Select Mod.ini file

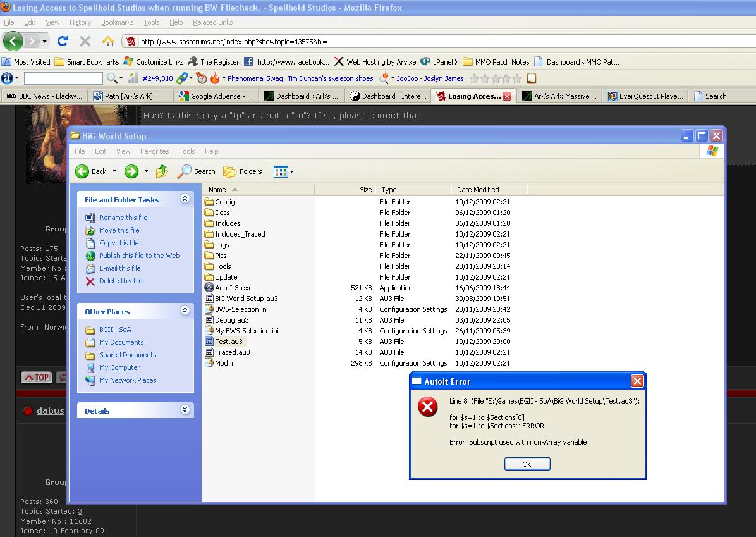pos(221,363)
